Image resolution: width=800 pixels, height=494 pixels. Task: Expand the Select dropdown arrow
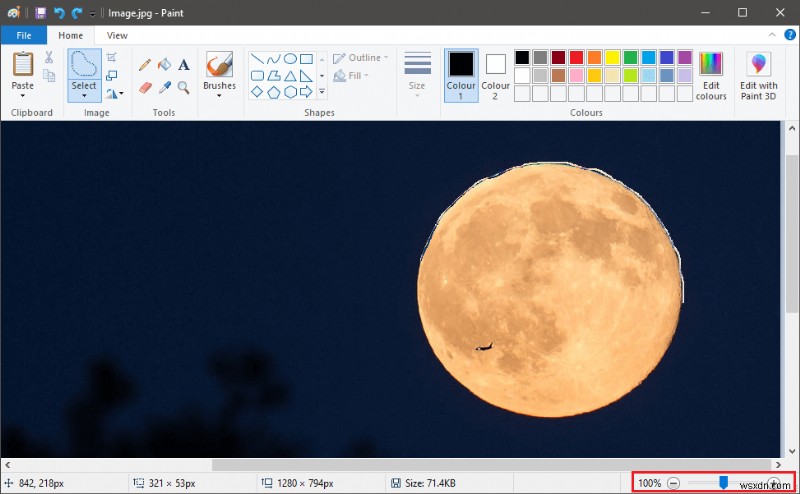(84, 97)
